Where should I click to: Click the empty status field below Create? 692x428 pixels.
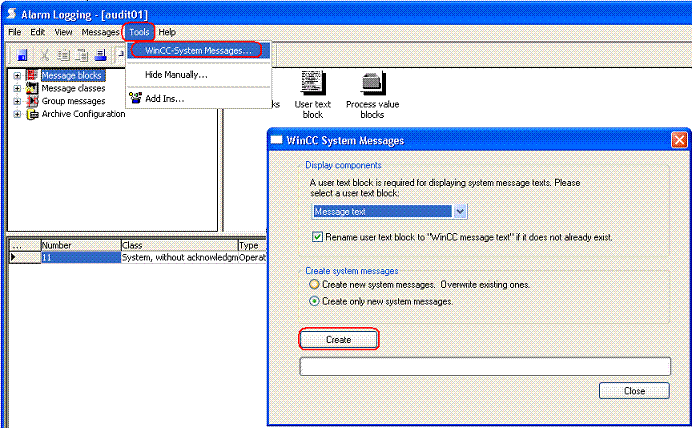tap(485, 367)
